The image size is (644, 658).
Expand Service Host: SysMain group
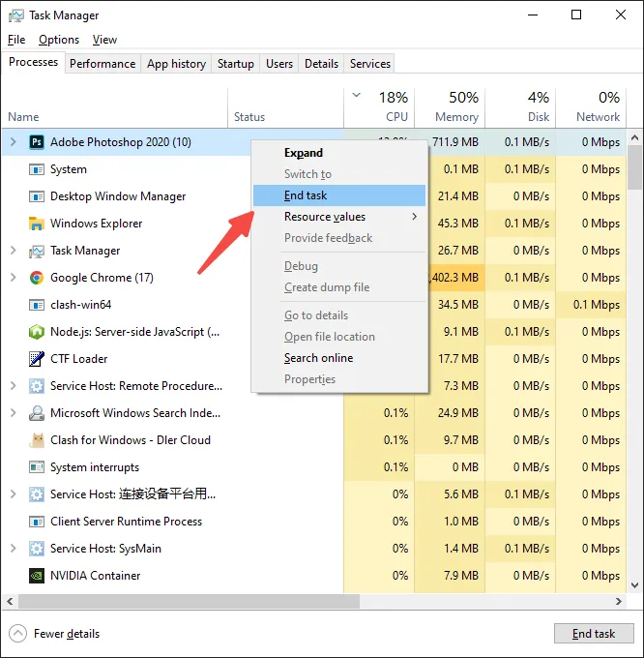tap(13, 549)
